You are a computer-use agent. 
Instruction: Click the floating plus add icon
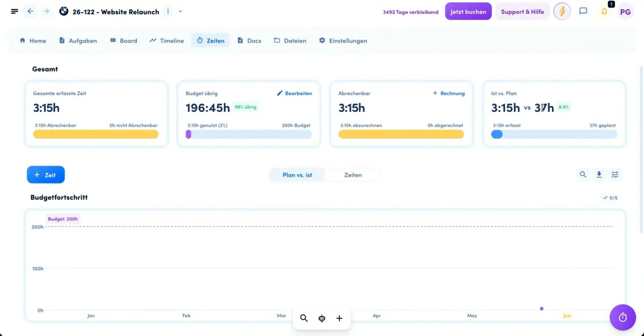[339, 318]
